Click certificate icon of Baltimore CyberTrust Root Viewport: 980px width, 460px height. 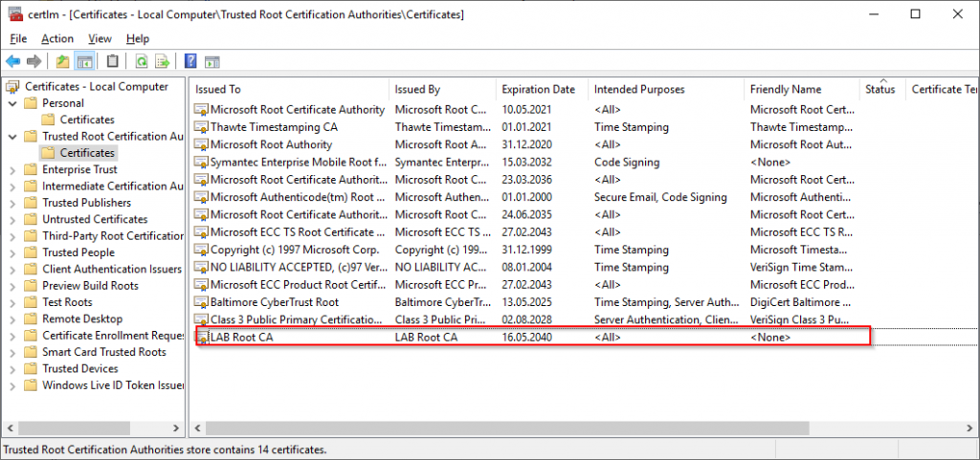[201, 303]
